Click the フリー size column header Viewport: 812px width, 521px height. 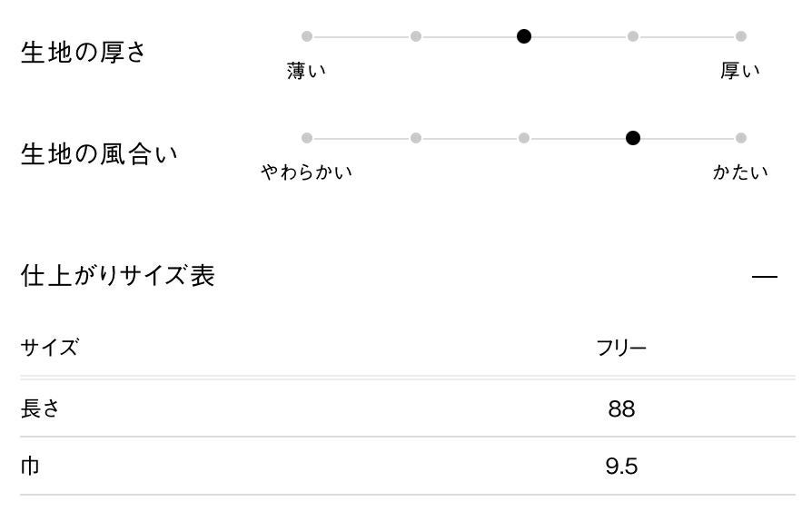(x=621, y=348)
